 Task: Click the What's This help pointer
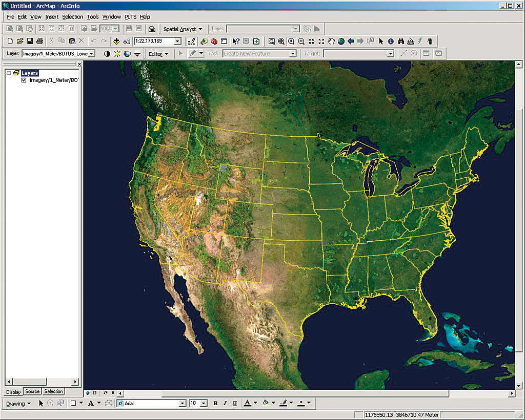click(x=236, y=41)
